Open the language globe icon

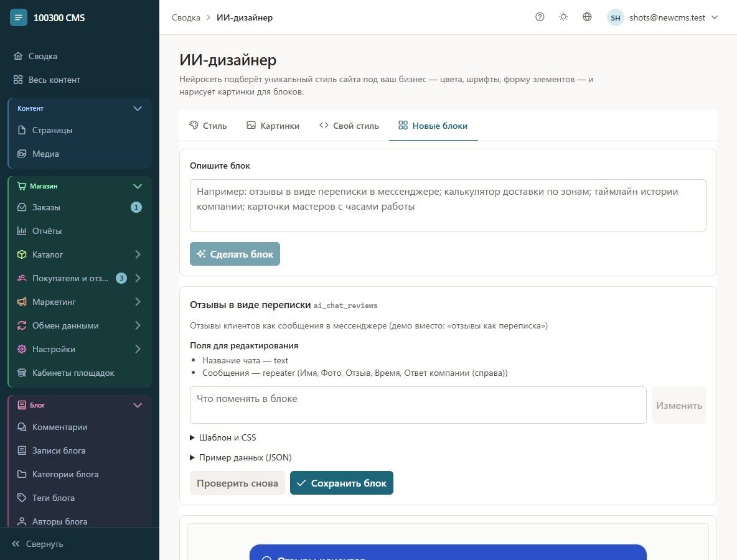[x=586, y=17]
